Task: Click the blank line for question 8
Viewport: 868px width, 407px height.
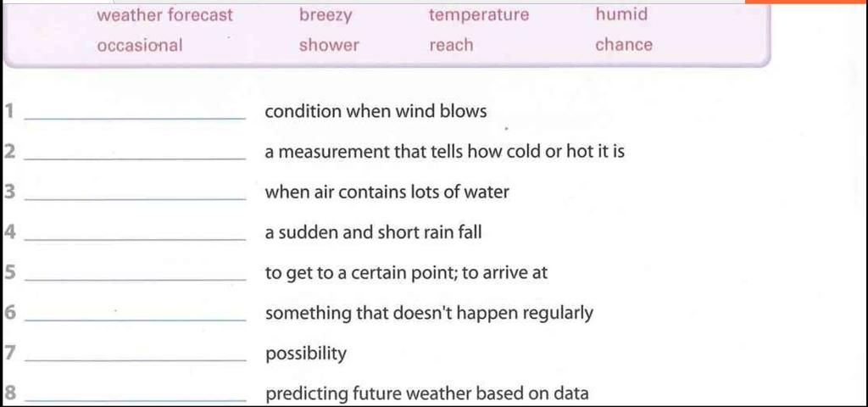Action: [136, 400]
